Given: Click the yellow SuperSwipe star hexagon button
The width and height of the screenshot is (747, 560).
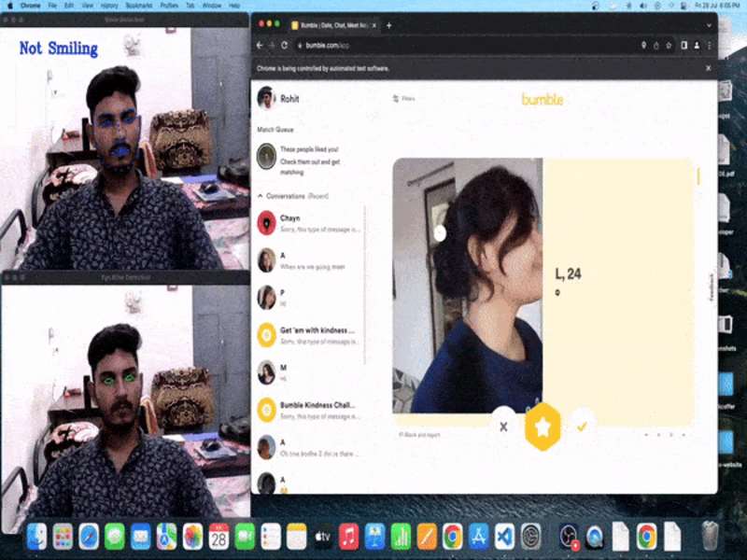Looking at the screenshot, I should click(x=543, y=427).
